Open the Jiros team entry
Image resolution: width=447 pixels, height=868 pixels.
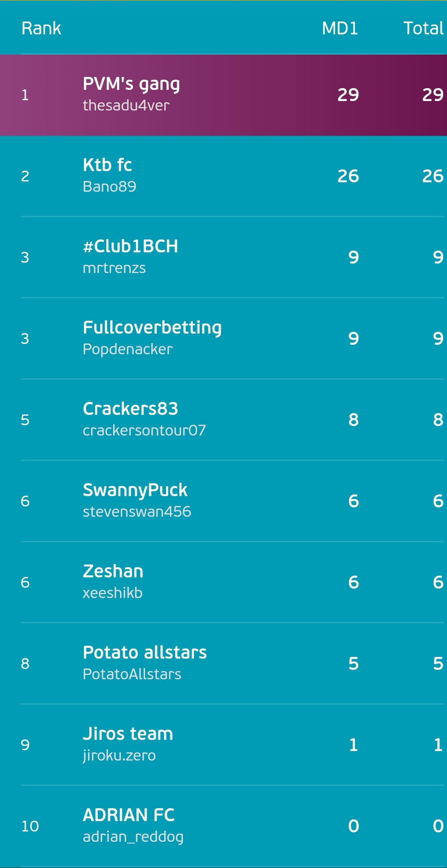pyautogui.click(x=223, y=745)
